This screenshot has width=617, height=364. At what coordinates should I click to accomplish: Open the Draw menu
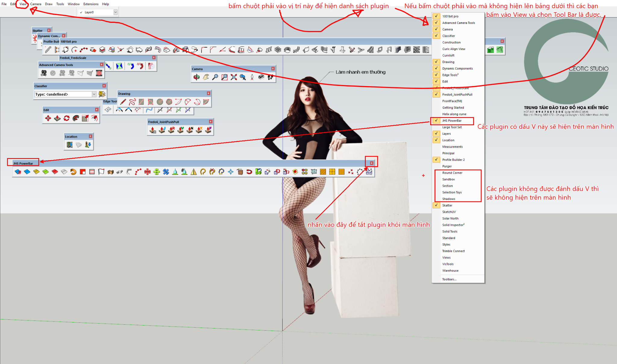[x=49, y=4]
